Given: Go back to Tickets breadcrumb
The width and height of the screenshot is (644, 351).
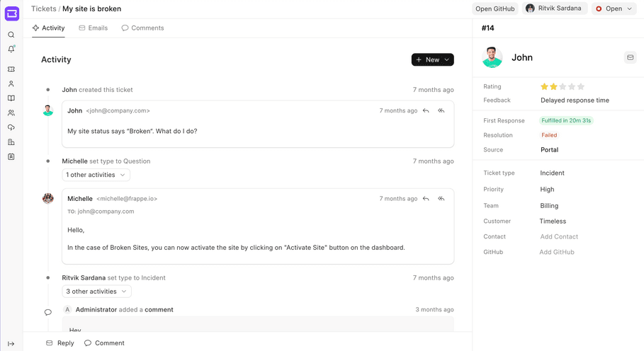Looking at the screenshot, I should (x=43, y=8).
